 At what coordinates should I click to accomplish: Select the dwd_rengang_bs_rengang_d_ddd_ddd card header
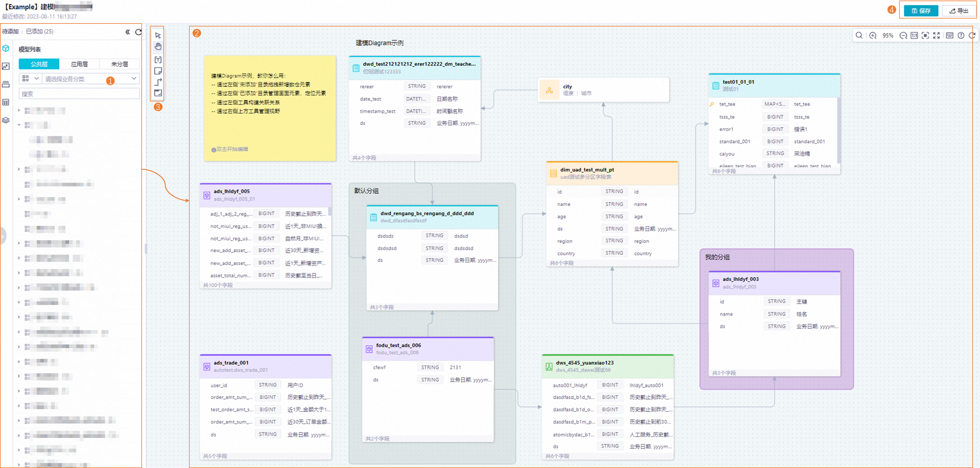pyautogui.click(x=432, y=217)
